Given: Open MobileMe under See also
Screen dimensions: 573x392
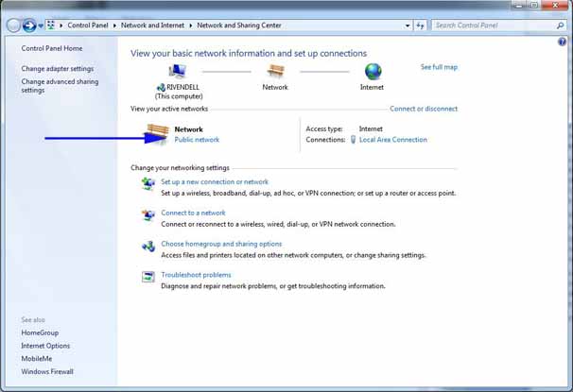Looking at the screenshot, I should [37, 359].
